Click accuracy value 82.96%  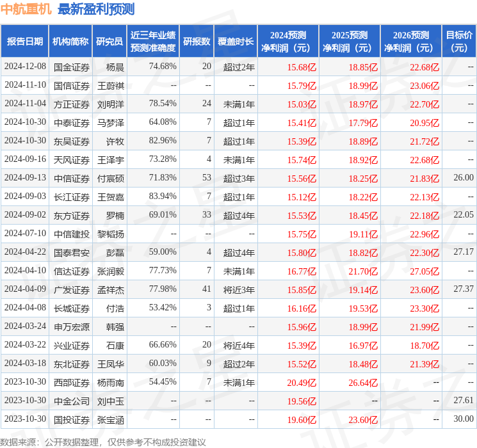coord(163,141)
